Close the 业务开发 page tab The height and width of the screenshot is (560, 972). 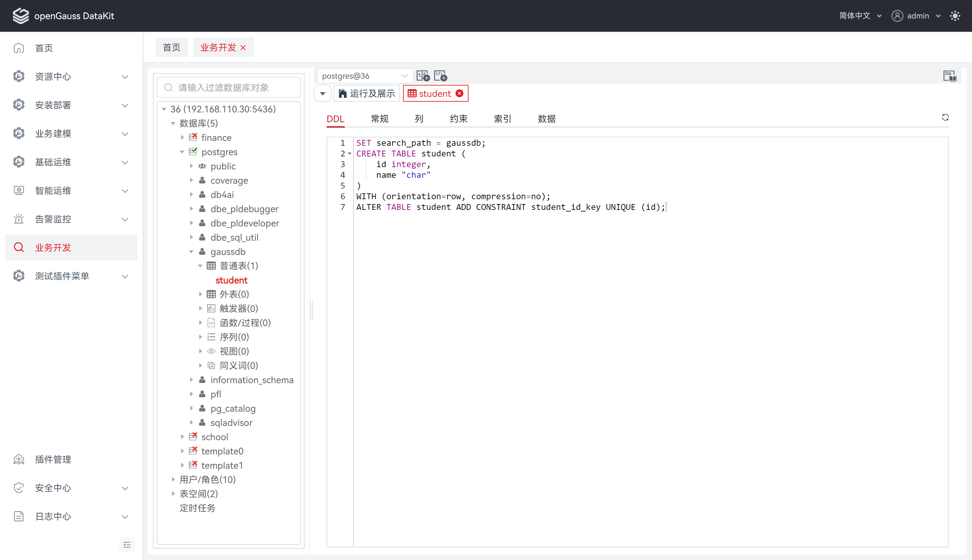coord(243,48)
